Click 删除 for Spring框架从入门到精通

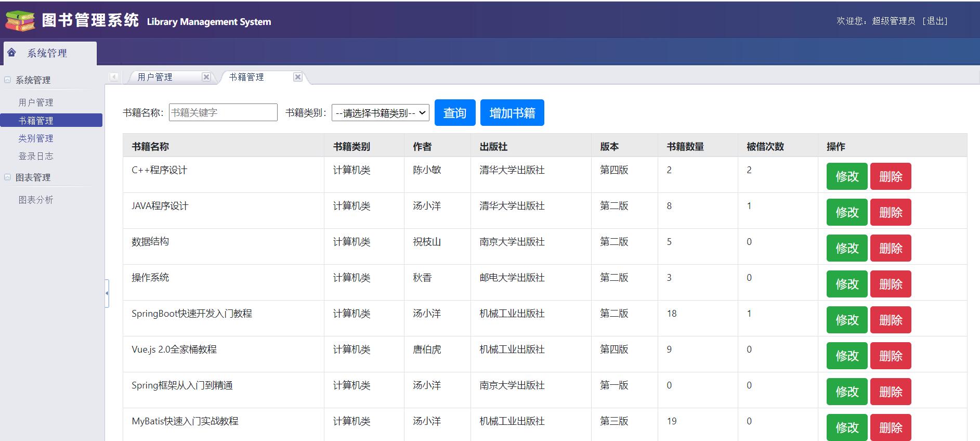[891, 392]
